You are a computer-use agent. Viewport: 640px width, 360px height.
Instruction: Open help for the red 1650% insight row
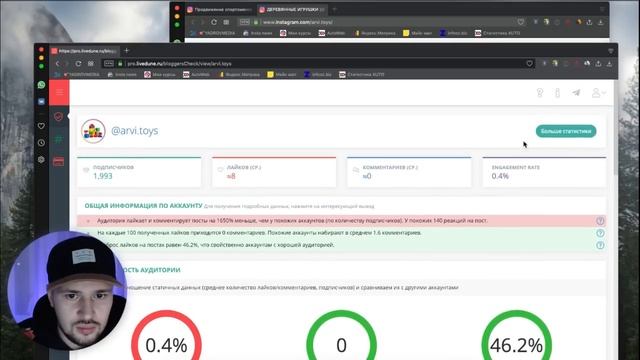point(600,221)
